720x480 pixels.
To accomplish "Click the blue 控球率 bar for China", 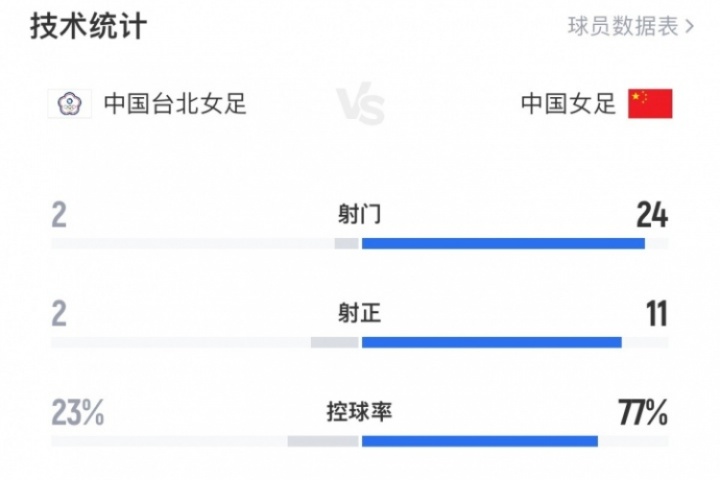I will [480, 441].
